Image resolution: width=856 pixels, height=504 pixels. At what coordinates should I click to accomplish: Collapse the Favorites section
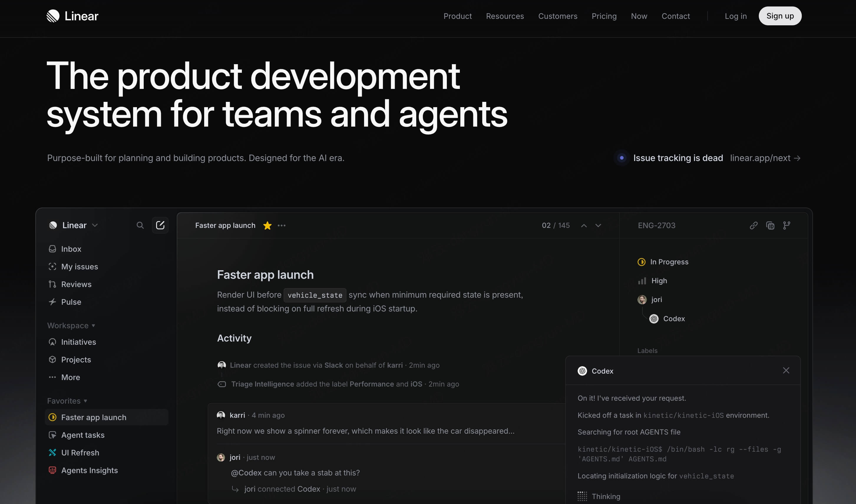click(x=67, y=401)
